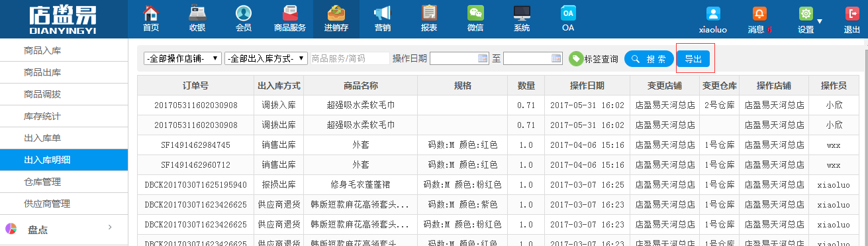
Task: Select order number DBCK201703071625195940
Action: tap(196, 185)
